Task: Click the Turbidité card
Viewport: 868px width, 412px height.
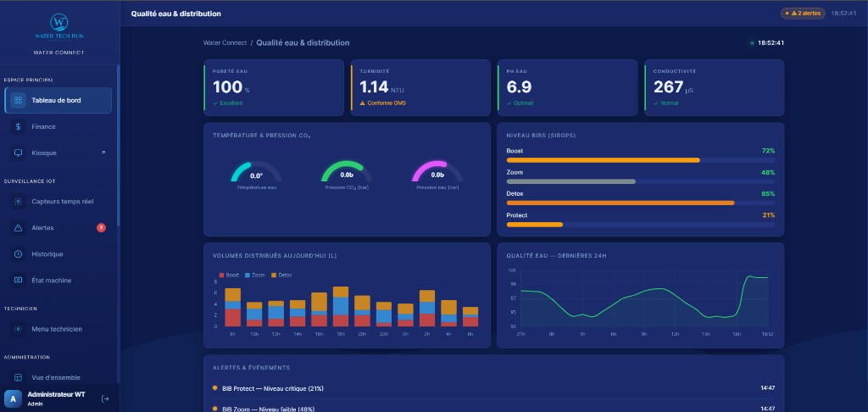Action: (x=420, y=87)
